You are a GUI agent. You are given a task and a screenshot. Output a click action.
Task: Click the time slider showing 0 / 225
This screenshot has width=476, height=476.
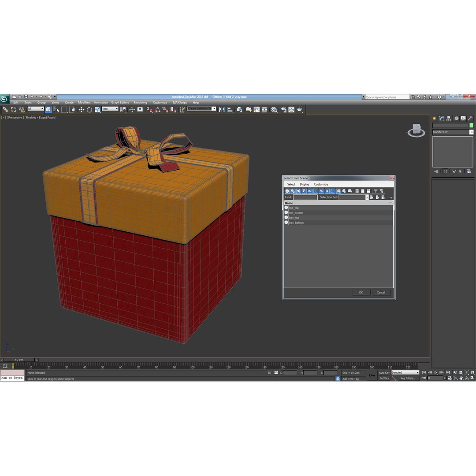19,360
